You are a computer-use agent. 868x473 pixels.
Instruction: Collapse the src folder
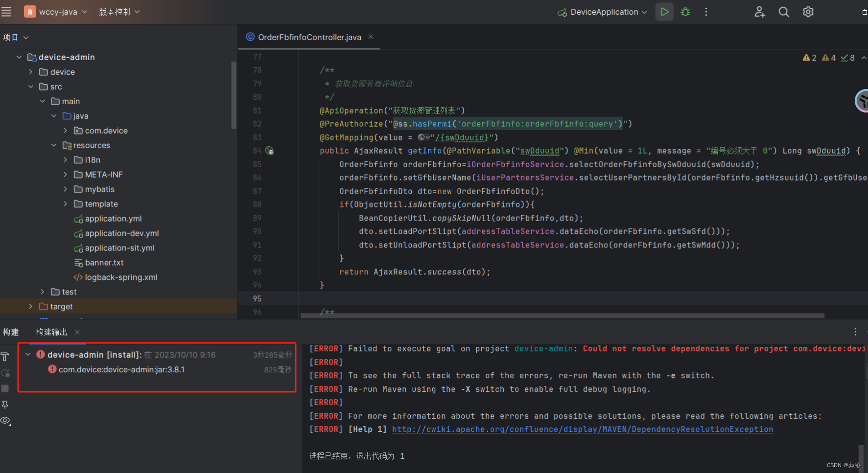pyautogui.click(x=31, y=87)
